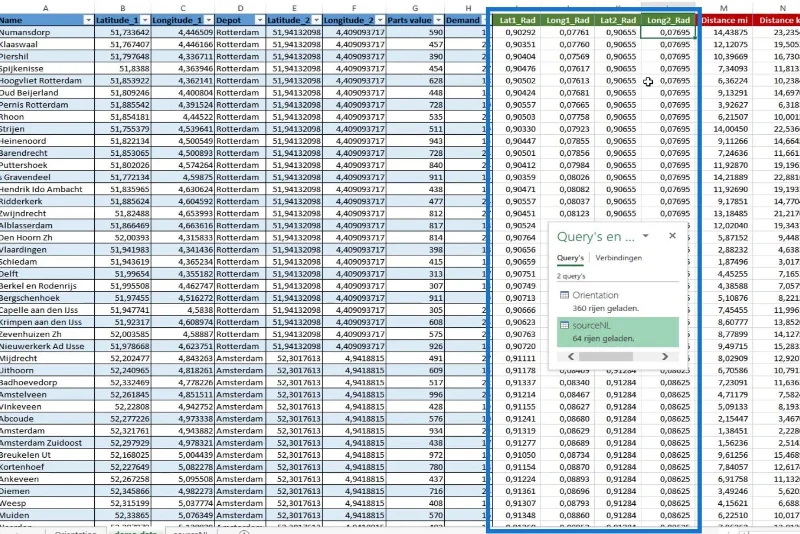
Task: Select the Muiden name cell
Action: (47, 516)
